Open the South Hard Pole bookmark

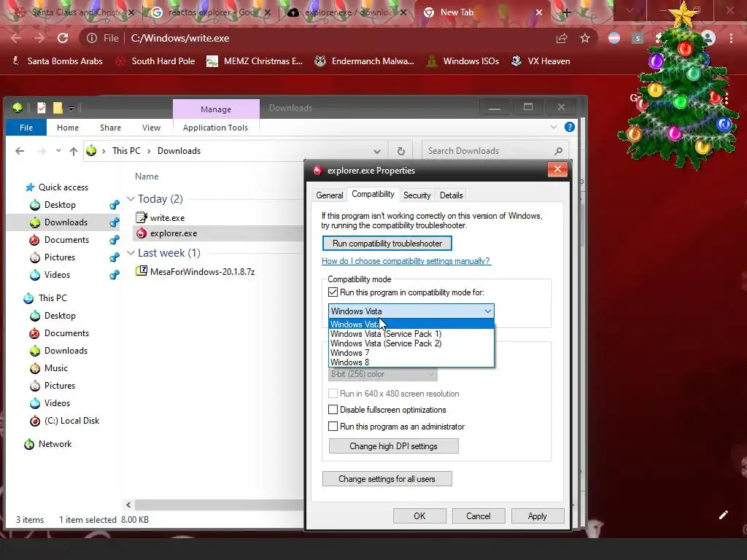click(155, 61)
